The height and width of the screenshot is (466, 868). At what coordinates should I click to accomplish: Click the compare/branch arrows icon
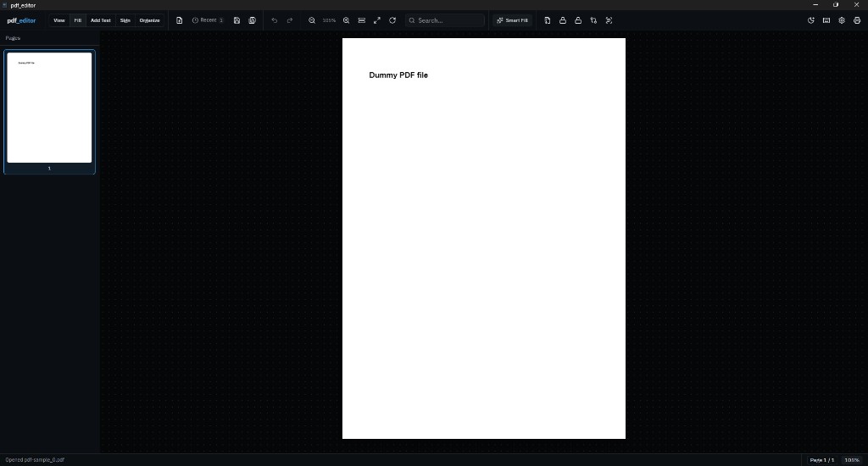click(594, 20)
